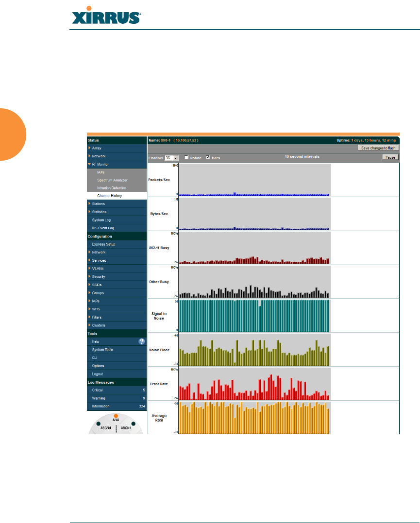Click the IP address 10.100.57.52

[x=186, y=140]
